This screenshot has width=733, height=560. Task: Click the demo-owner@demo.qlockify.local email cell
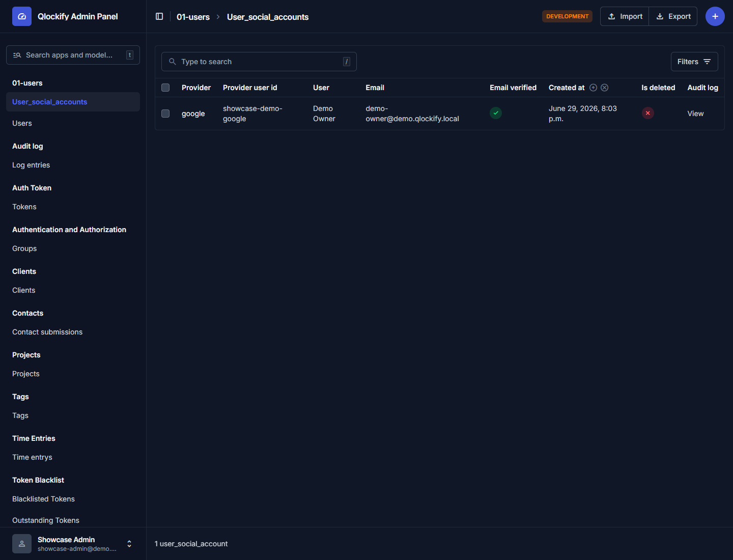click(x=412, y=114)
